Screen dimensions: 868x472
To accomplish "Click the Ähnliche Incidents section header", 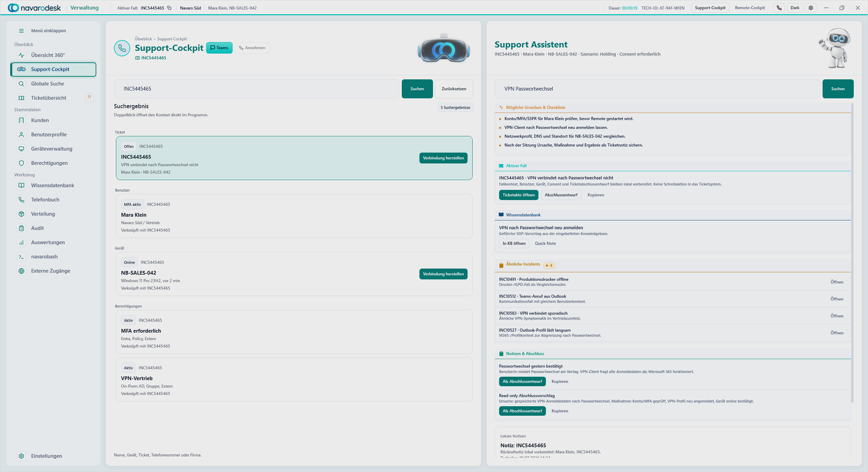I will tap(673, 265).
